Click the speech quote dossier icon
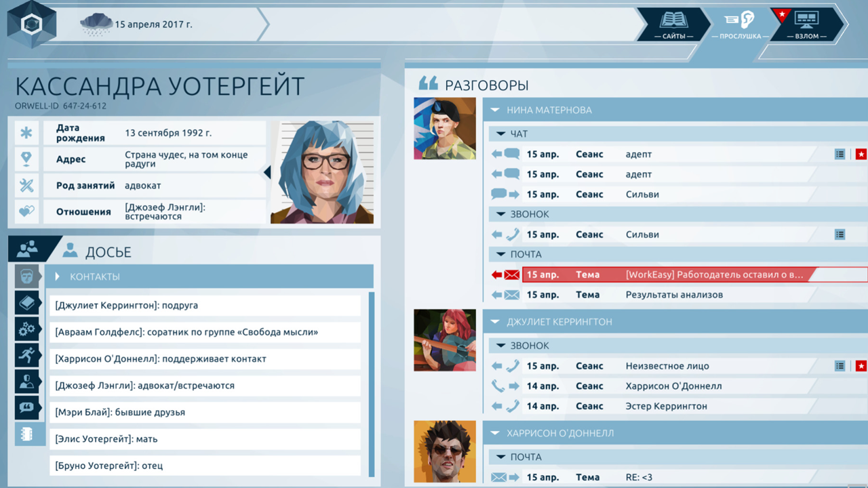This screenshot has height=488, width=868. click(x=28, y=408)
